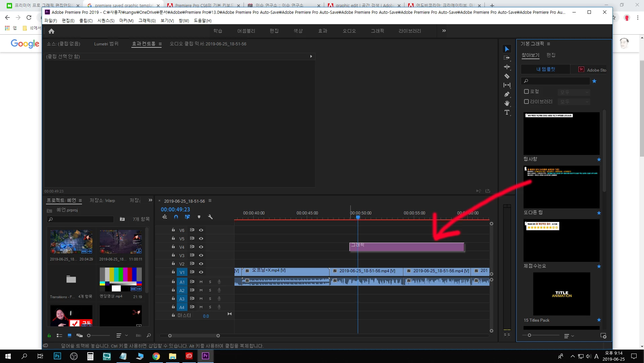Select the Hand tool
Screen dimensions: 644x363
point(507,103)
